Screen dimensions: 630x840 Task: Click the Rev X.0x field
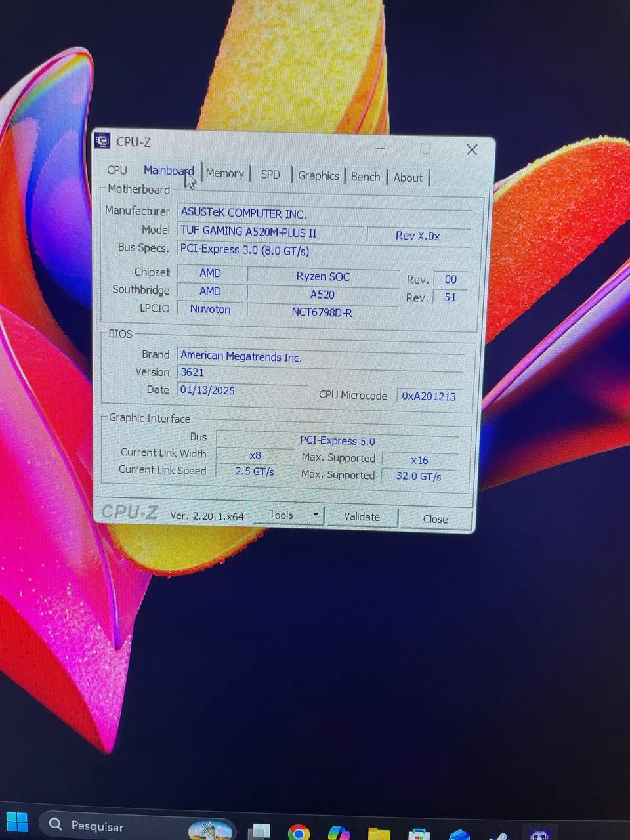click(418, 236)
